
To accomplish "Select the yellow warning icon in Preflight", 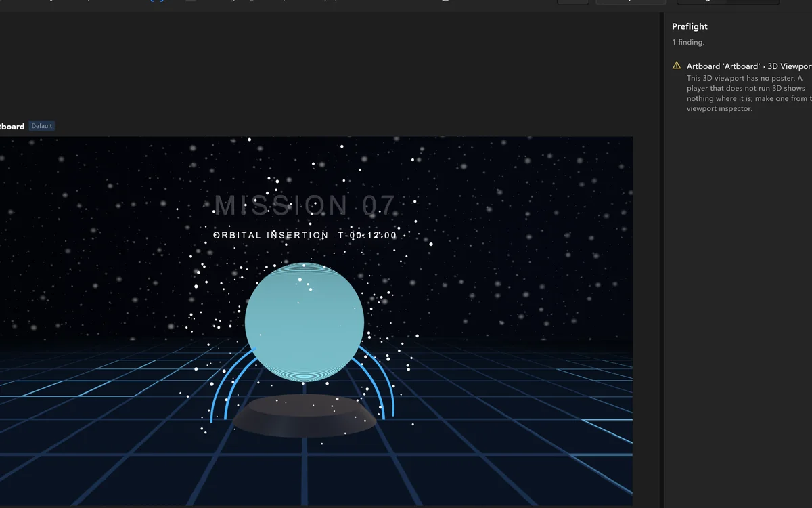I will pyautogui.click(x=677, y=66).
